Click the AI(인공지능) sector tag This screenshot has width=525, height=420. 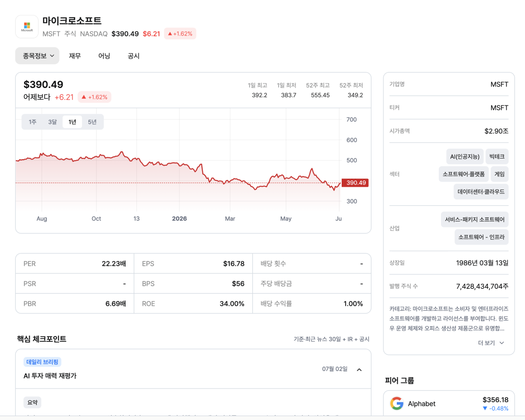tap(465, 157)
